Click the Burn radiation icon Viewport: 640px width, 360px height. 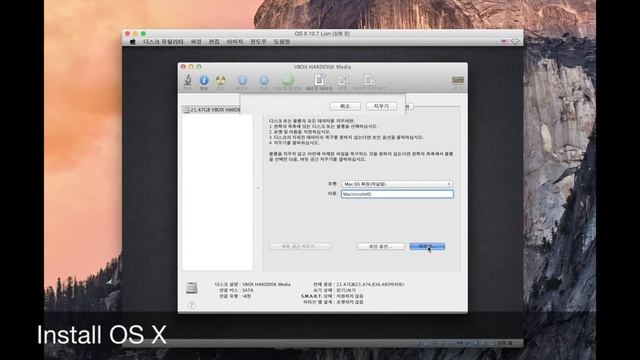click(220, 80)
